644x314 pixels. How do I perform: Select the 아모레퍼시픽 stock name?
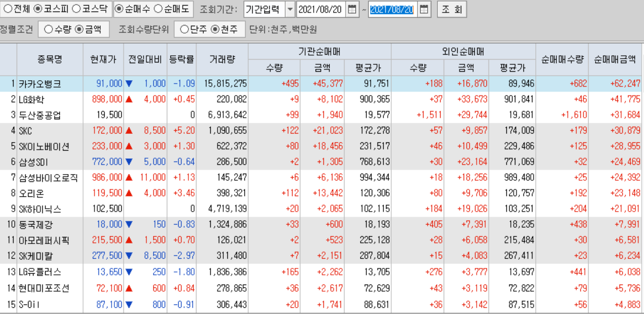pyautogui.click(x=44, y=240)
